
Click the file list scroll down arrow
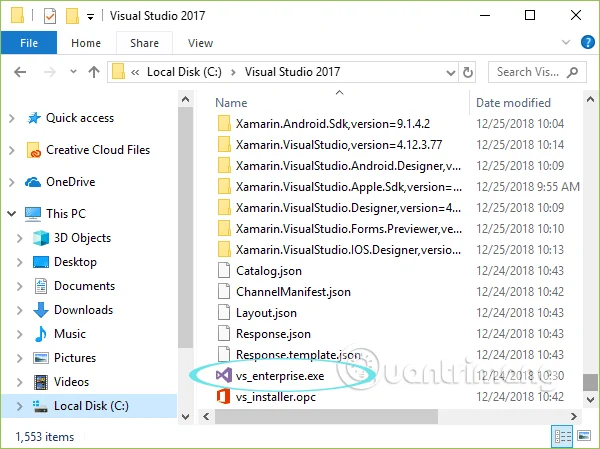click(590, 400)
